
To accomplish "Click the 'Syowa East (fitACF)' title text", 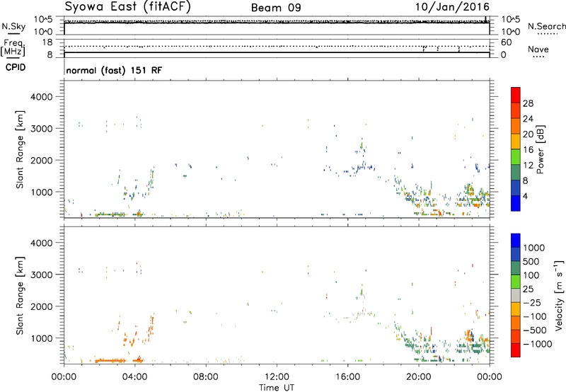I will 127,7.
